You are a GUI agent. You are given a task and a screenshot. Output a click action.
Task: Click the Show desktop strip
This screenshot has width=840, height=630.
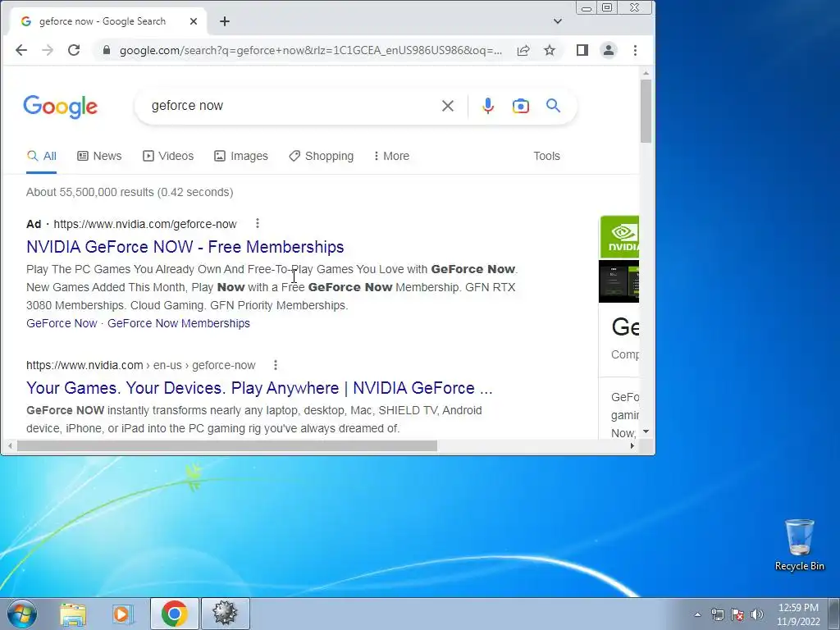pyautogui.click(x=834, y=614)
